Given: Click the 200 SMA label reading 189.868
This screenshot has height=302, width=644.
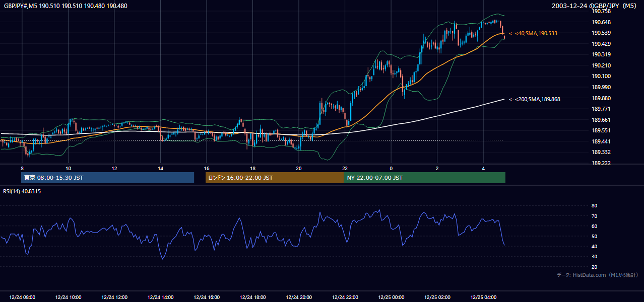Looking at the screenshot, I should (x=535, y=99).
